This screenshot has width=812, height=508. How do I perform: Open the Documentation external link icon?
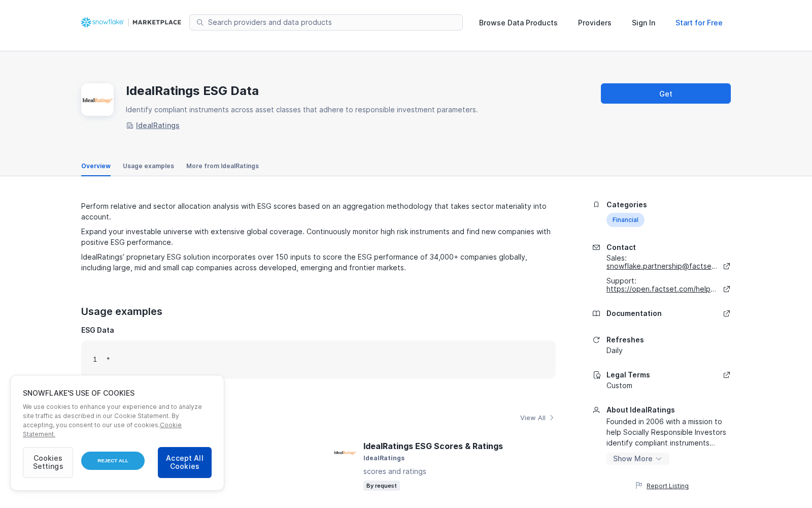tap(727, 313)
